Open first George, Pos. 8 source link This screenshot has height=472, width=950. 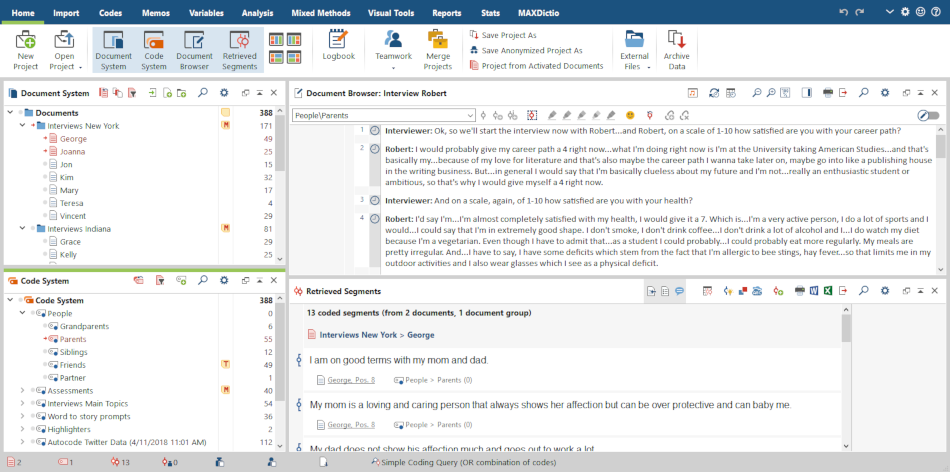(x=351, y=381)
